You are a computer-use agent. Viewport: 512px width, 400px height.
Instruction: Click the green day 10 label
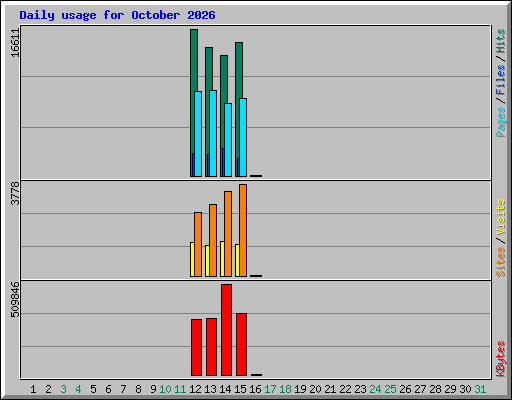pyautogui.click(x=165, y=389)
